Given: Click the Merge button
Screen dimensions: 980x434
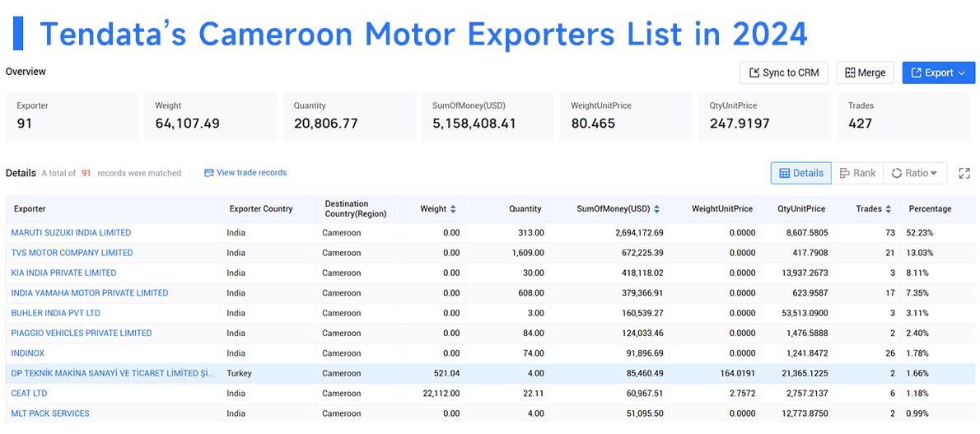Looking at the screenshot, I should coord(865,72).
